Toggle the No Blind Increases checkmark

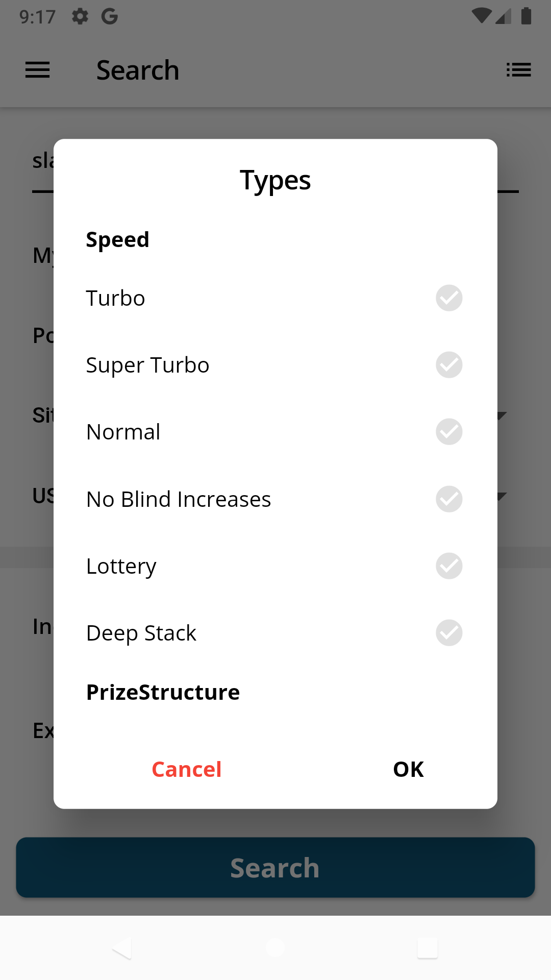coord(449,499)
